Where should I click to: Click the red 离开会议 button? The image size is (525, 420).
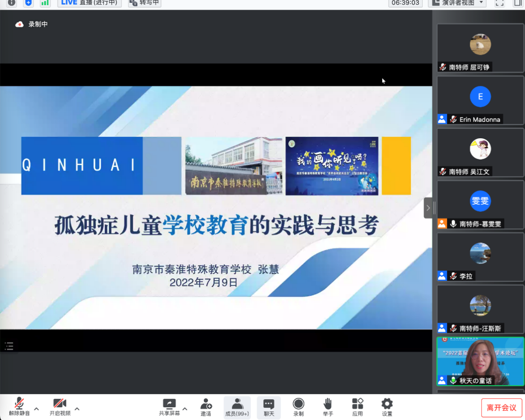pos(501,408)
